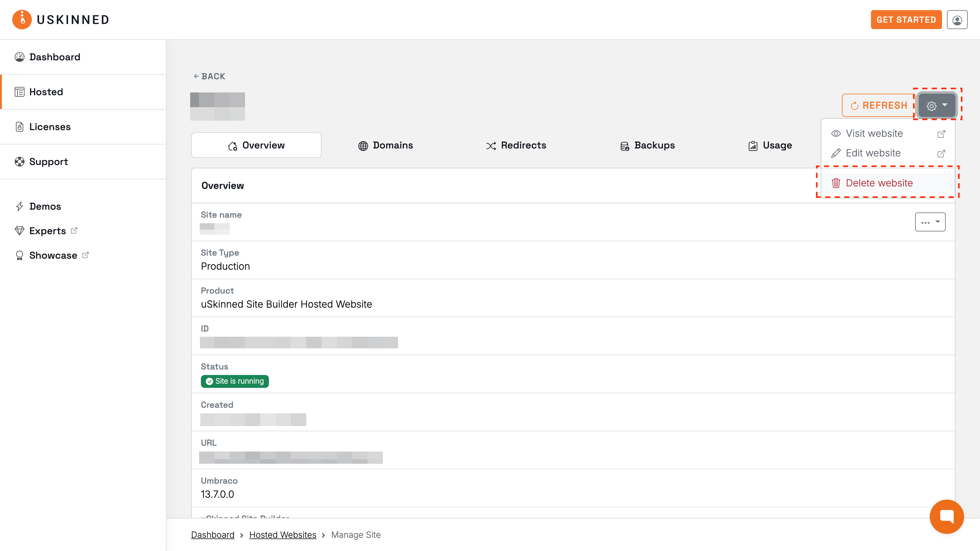Select Delete website option
The width and height of the screenshot is (980, 551).
pyautogui.click(x=879, y=183)
